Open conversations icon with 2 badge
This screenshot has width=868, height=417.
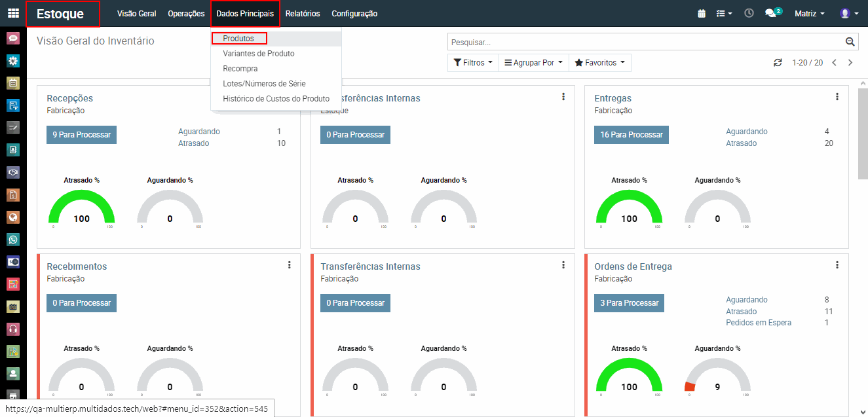[772, 13]
